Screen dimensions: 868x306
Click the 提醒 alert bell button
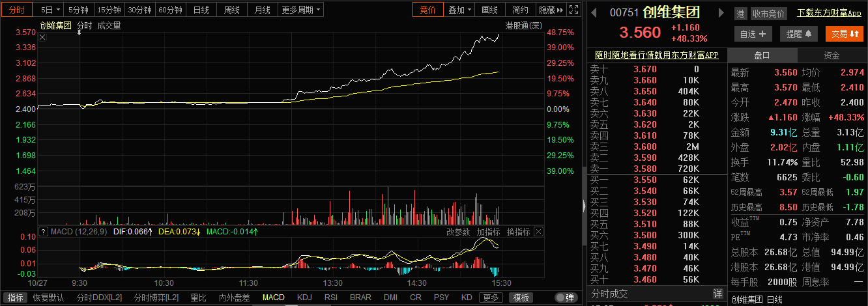(x=798, y=34)
